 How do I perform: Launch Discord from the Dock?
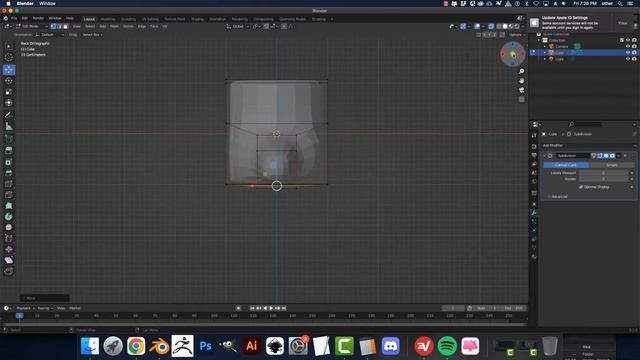[391, 346]
